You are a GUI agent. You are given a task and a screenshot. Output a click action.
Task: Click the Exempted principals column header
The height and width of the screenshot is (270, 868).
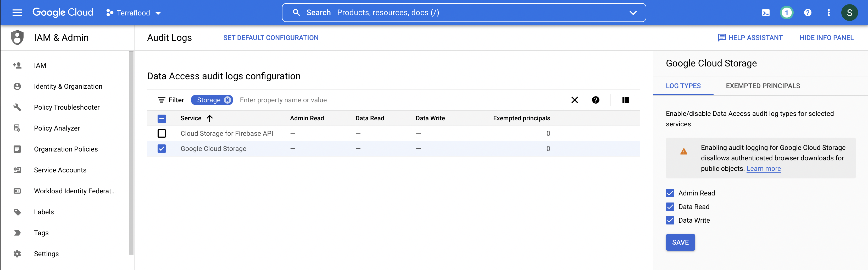(521, 118)
